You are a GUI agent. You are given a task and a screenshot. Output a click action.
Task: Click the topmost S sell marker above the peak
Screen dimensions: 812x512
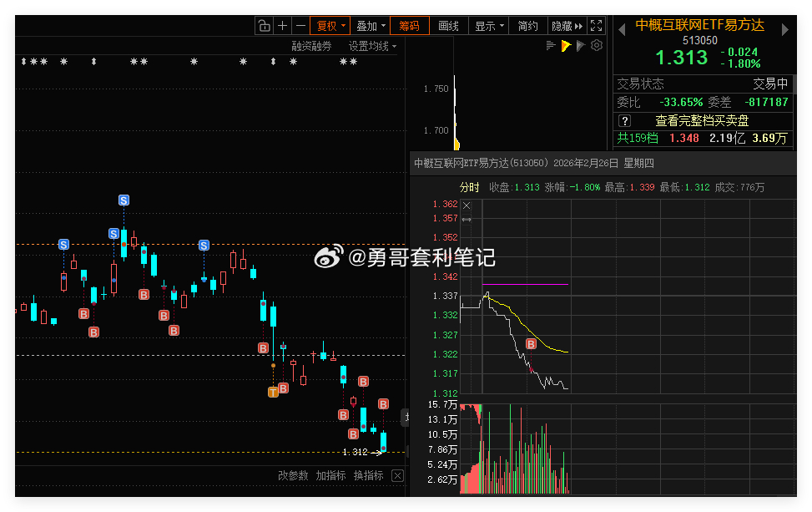[124, 200]
